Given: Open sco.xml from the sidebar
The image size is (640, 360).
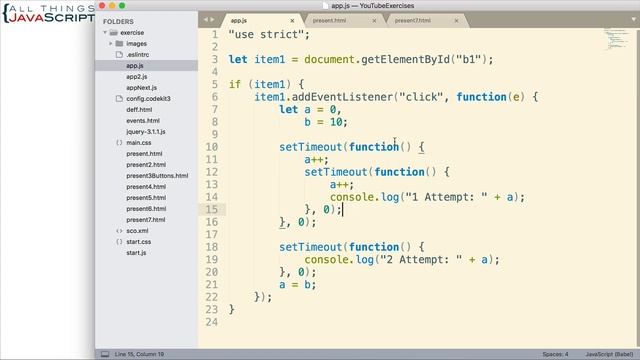Looking at the screenshot, I should click(137, 231).
